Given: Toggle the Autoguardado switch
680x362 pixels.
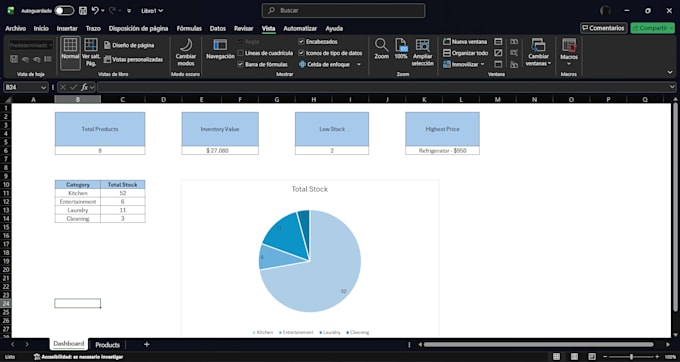Looking at the screenshot, I should point(64,10).
